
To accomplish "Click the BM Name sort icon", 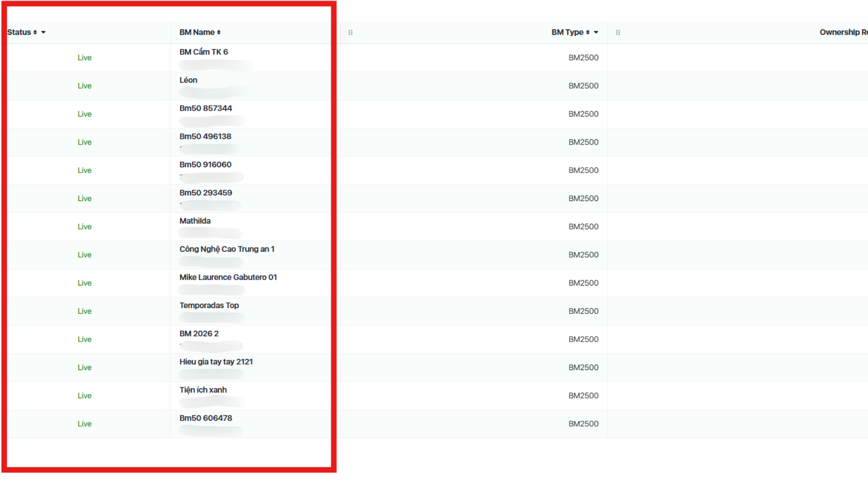I will pyautogui.click(x=219, y=33).
